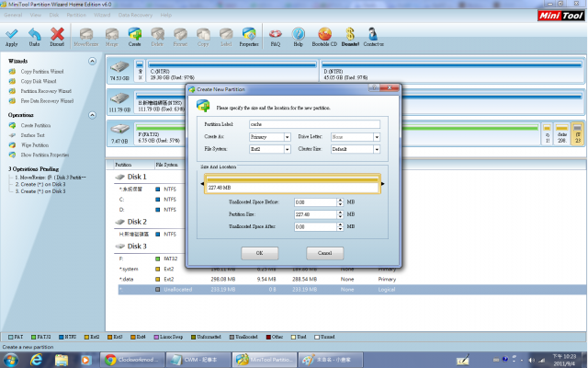Click the Unallocated Space Before field
This screenshot has height=368, width=588.
[315, 202]
